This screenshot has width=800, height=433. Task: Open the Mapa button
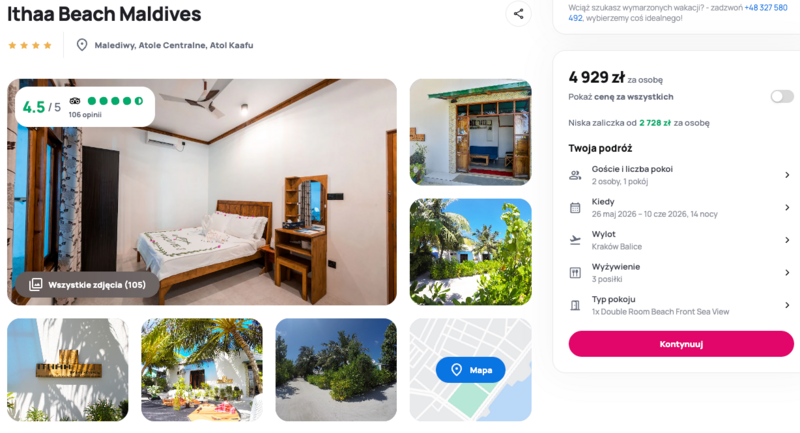pyautogui.click(x=470, y=370)
